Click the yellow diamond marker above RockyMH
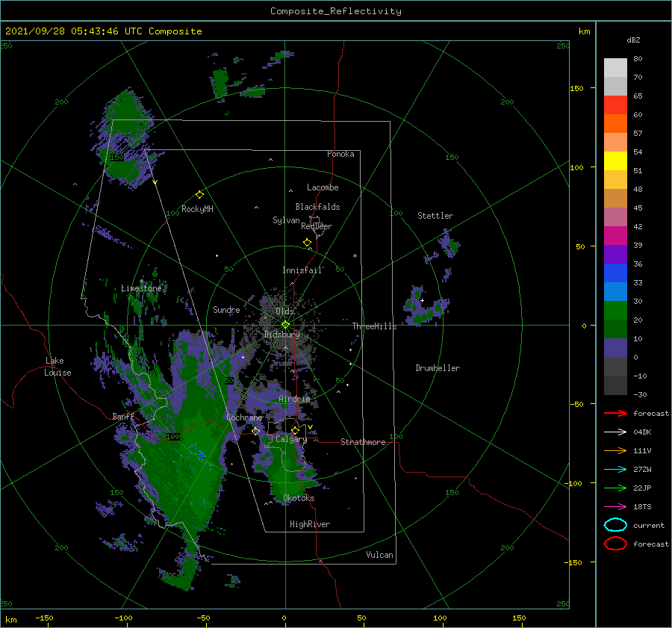 coord(199,195)
